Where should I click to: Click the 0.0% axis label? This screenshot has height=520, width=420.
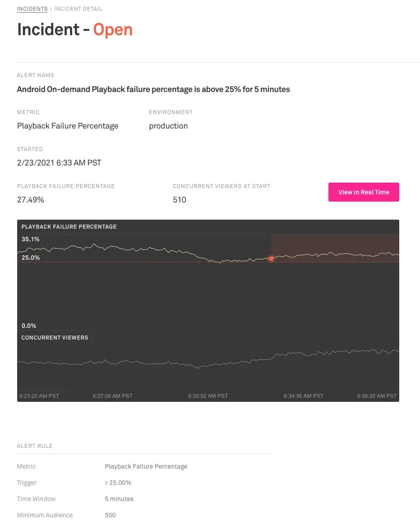coord(29,326)
